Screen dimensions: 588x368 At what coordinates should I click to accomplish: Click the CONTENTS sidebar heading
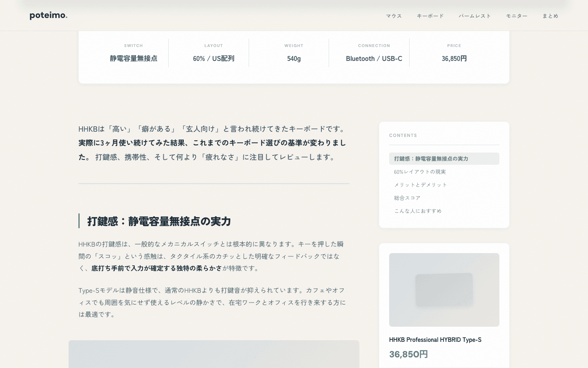pyautogui.click(x=403, y=135)
